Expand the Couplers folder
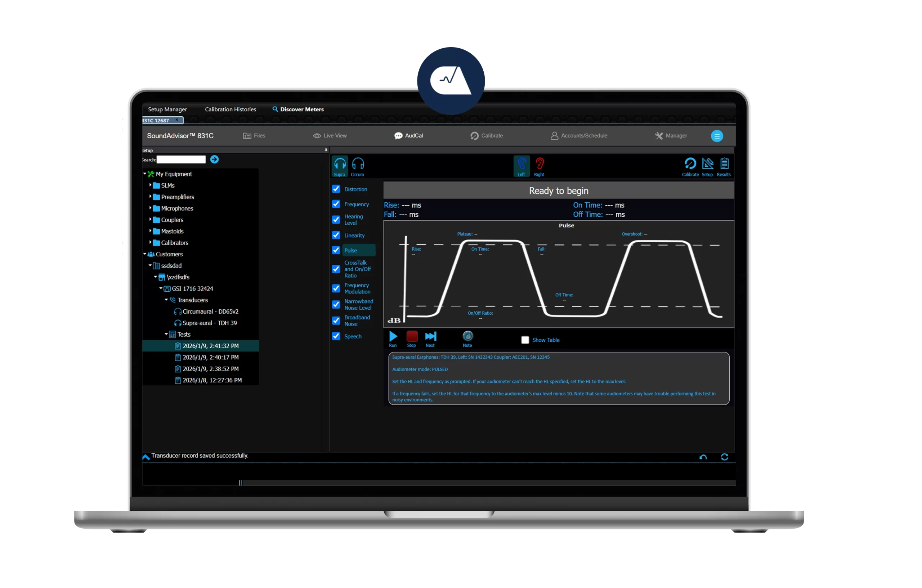Image resolution: width=922 pixels, height=588 pixels. coord(150,220)
